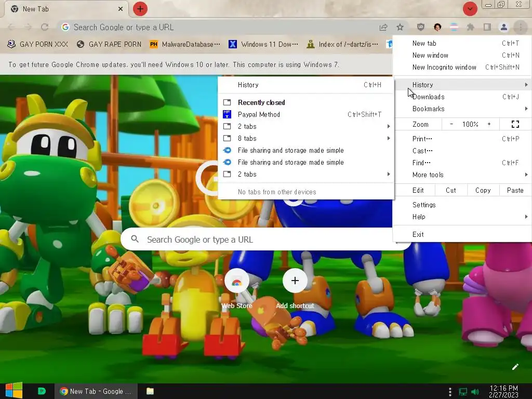Screen dimensions: 532x399
Task: Click the avatar face extension icon
Action: [x=437, y=27]
